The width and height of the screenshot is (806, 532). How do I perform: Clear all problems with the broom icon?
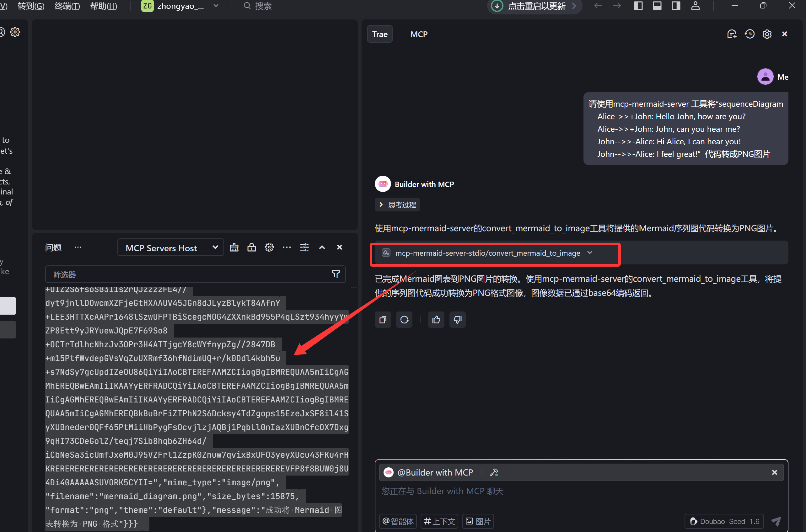[x=234, y=247]
